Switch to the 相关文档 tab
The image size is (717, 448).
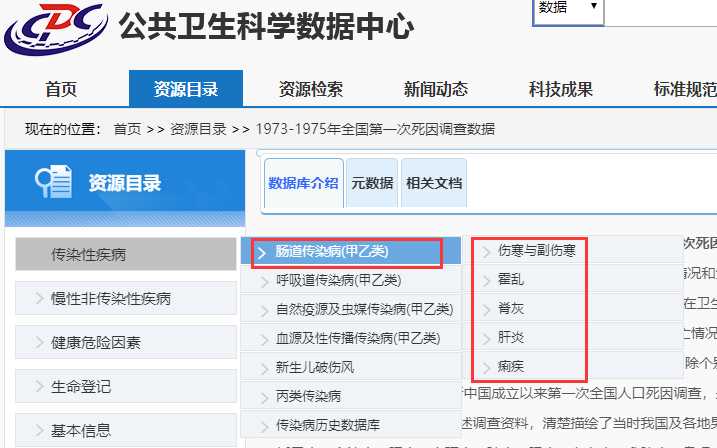(x=433, y=183)
